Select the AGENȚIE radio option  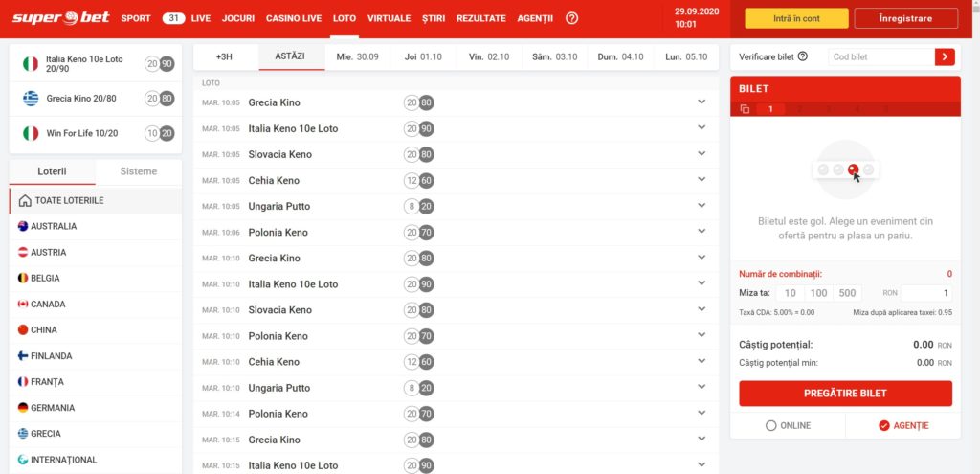(x=884, y=425)
